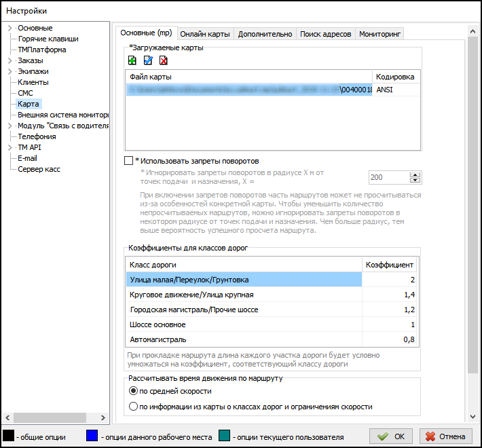Expand the 'TM API' tree node

[x=10, y=147]
